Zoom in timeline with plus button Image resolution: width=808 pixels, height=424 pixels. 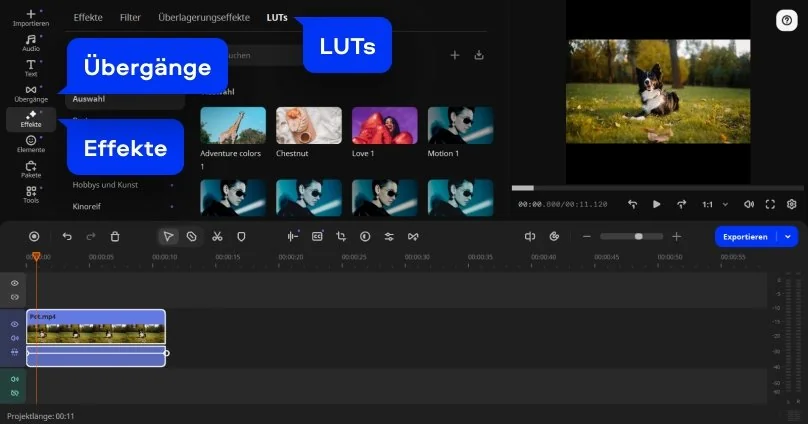point(677,236)
